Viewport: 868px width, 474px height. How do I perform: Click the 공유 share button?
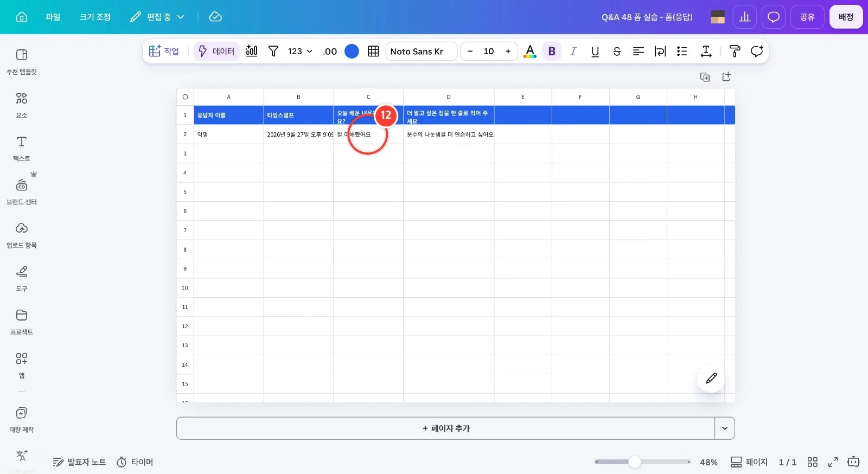tap(807, 17)
